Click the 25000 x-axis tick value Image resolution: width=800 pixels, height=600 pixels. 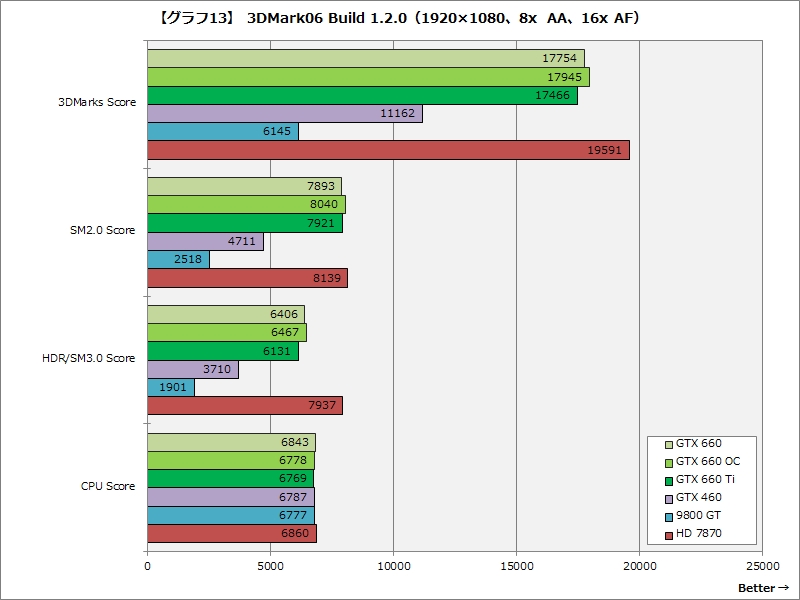tap(762, 564)
